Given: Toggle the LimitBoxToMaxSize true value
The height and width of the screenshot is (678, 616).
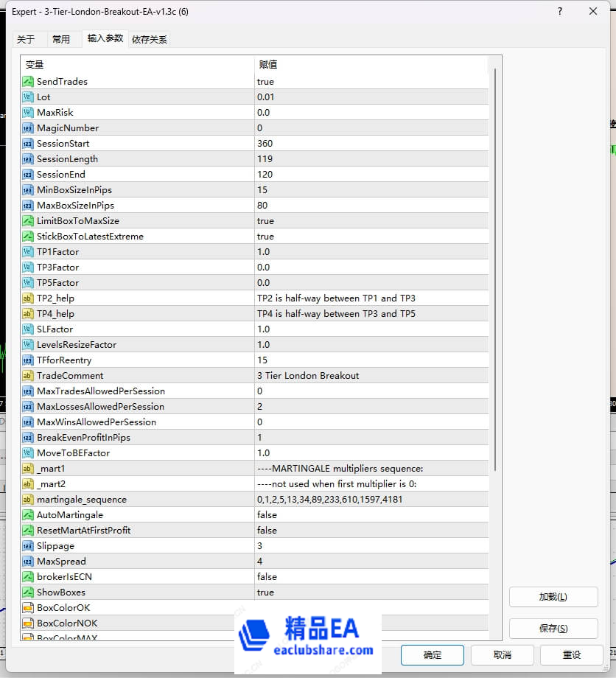Looking at the screenshot, I should tap(265, 221).
